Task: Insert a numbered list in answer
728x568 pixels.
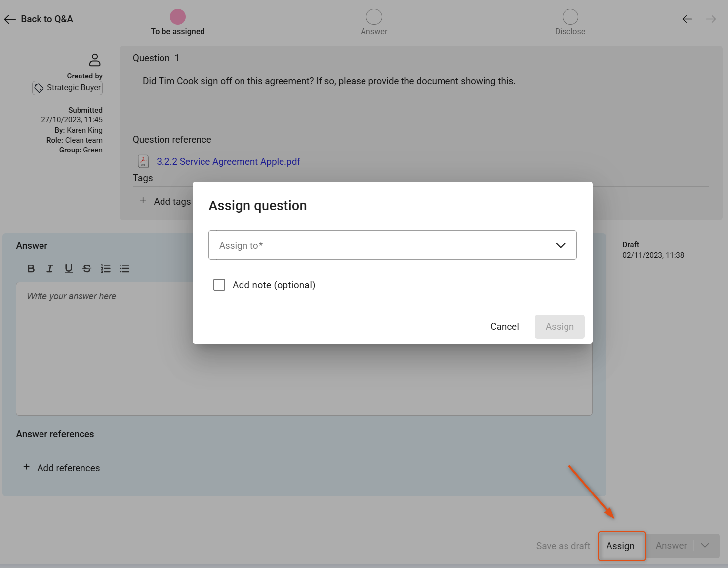Action: click(x=106, y=268)
